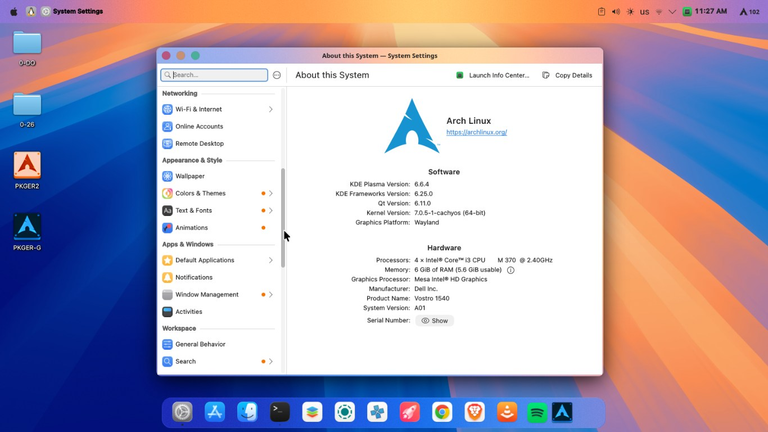Click the Wi-Fi status tray icon
Image resolution: width=768 pixels, height=432 pixels.
pos(659,12)
